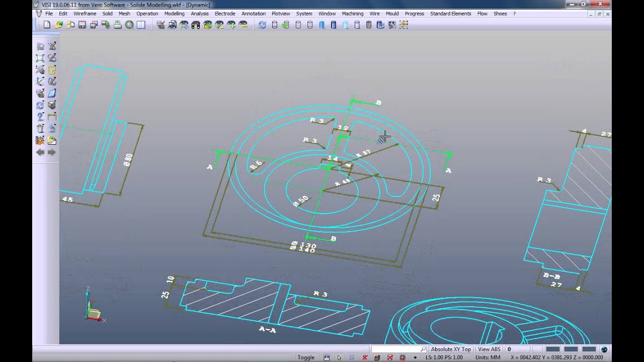644x362 pixels.
Task: Open the ? help menu
Action: [x=514, y=14]
